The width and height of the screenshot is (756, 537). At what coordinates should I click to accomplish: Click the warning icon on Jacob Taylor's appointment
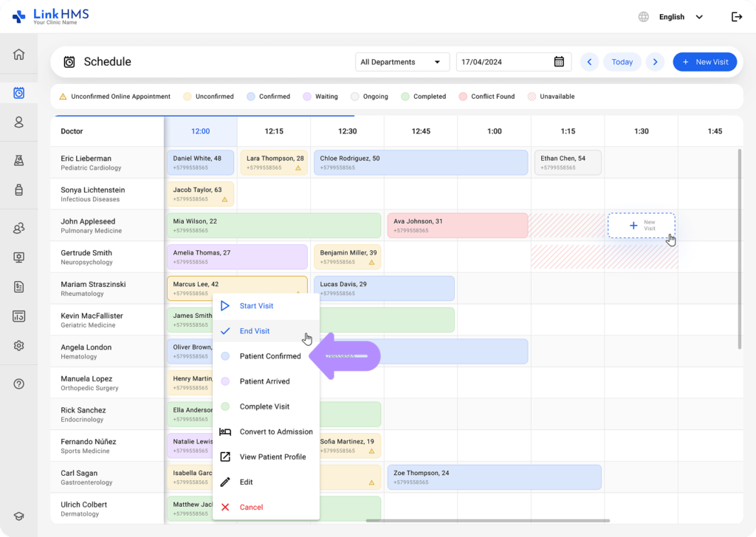(224, 199)
